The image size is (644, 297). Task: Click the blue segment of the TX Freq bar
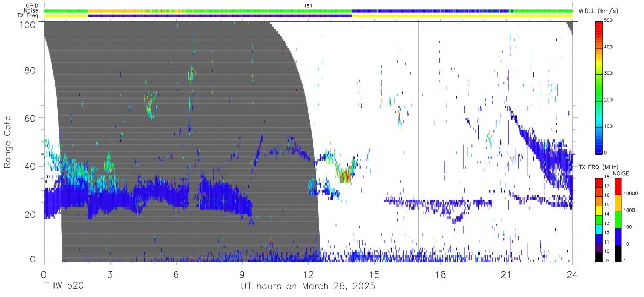[x=220, y=16]
